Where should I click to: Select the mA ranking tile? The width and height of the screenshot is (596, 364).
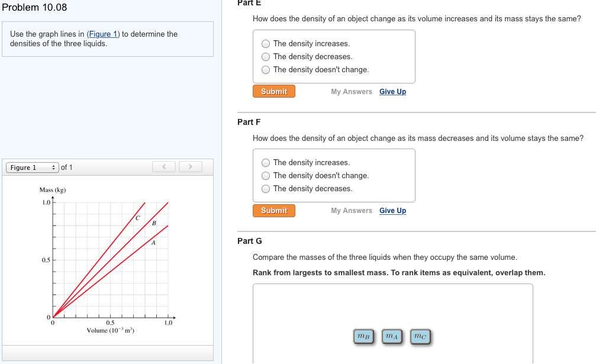tap(391, 336)
